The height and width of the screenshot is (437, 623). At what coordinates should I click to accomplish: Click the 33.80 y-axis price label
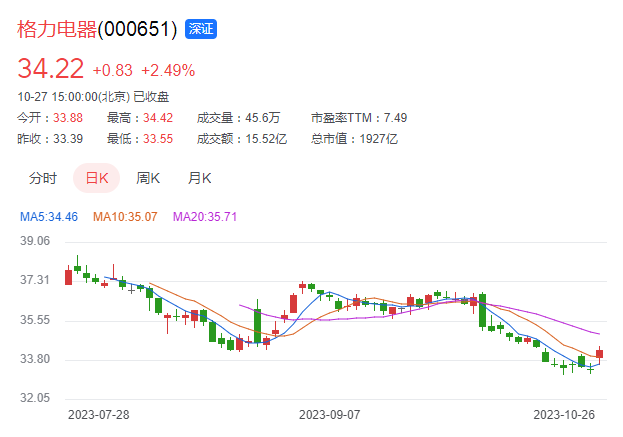tap(35, 359)
